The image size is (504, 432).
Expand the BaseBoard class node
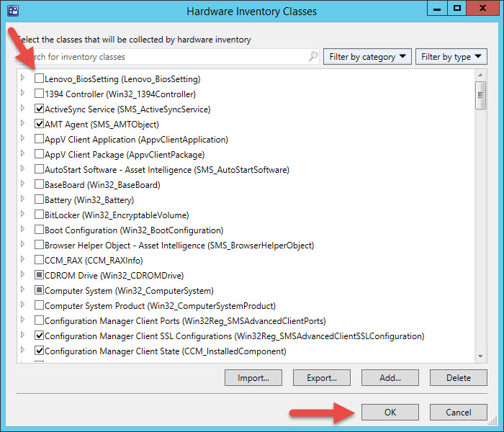[23, 184]
